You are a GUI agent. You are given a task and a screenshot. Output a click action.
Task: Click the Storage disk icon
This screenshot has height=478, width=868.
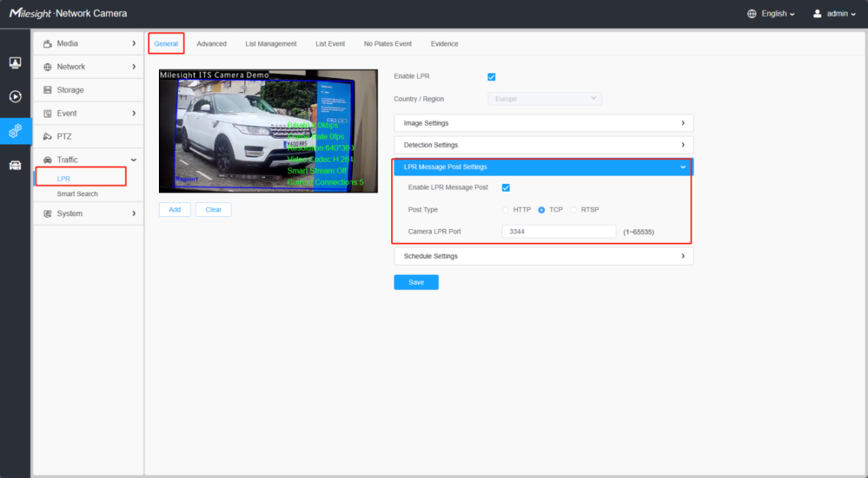point(47,90)
